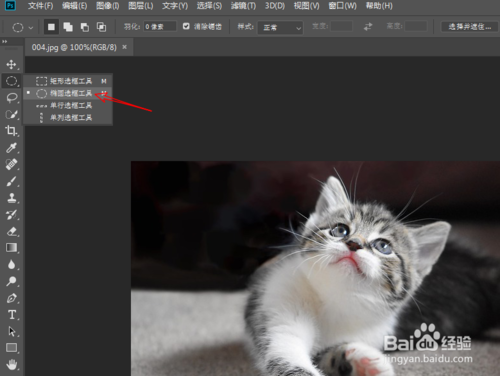Select the Elliptical Marquee tool in toolbar
Screen dimensions: 500x376
click(x=11, y=81)
